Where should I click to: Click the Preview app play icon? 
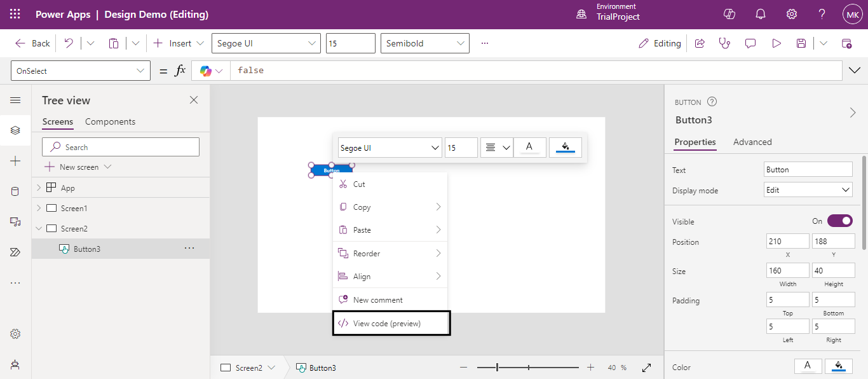pyautogui.click(x=776, y=43)
